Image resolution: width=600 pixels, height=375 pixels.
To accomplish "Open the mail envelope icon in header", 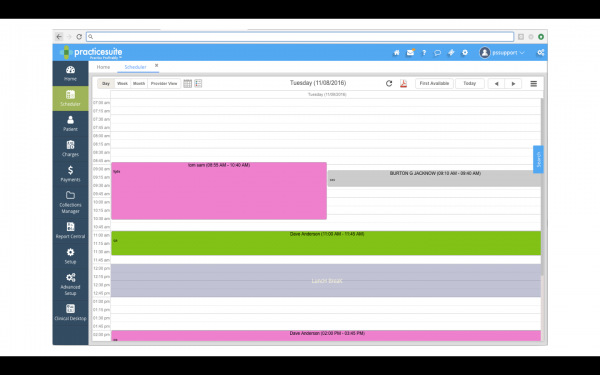I will pyautogui.click(x=410, y=53).
